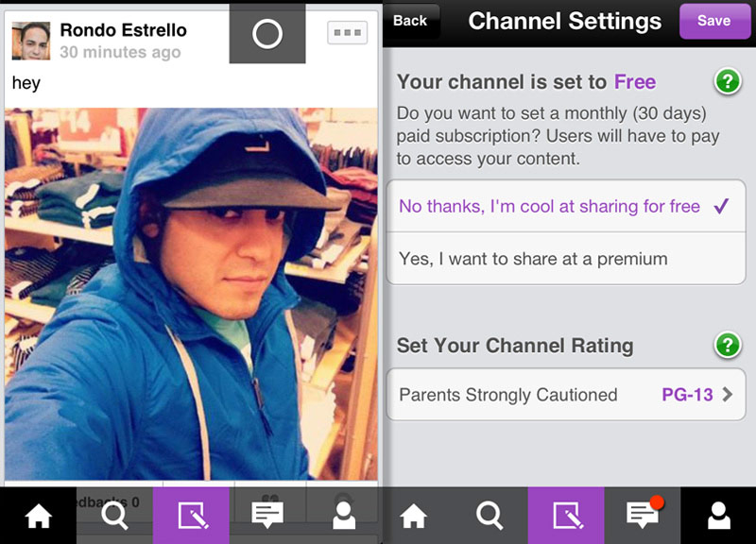756x544 pixels.
Task: Click the "Set Your Channel Rating" heading
Action: [515, 346]
